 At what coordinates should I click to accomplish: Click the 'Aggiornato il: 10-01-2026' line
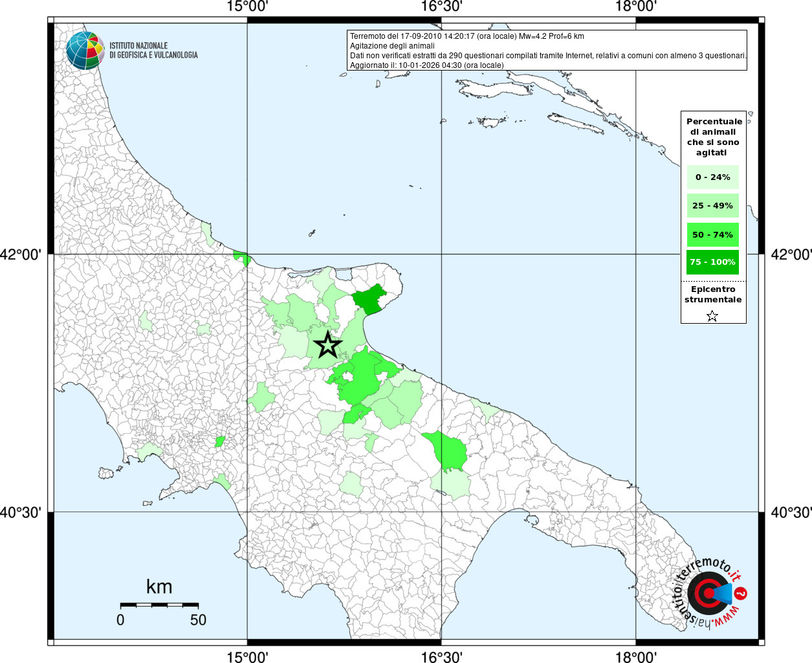426,65
